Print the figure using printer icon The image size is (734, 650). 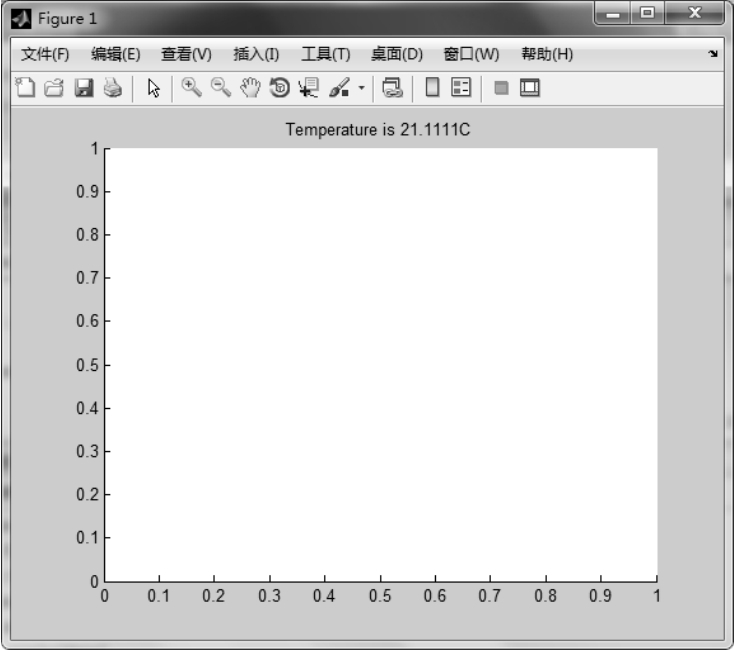point(113,88)
